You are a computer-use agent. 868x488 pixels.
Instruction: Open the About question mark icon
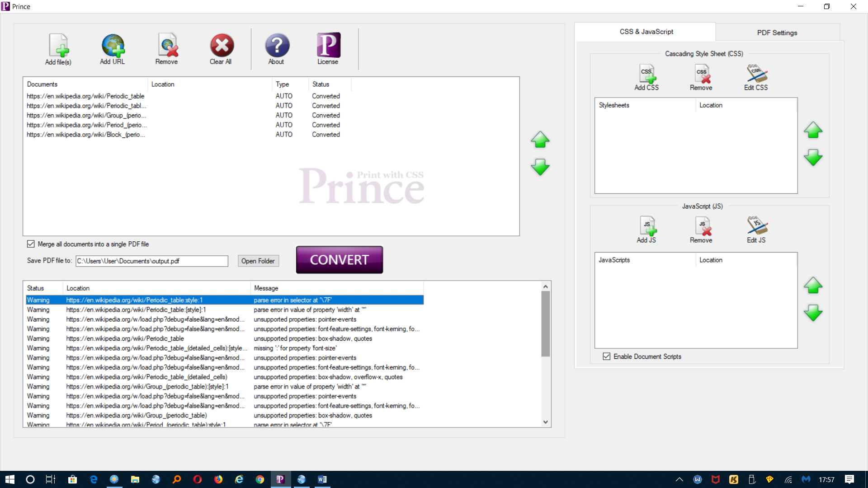pyautogui.click(x=277, y=46)
